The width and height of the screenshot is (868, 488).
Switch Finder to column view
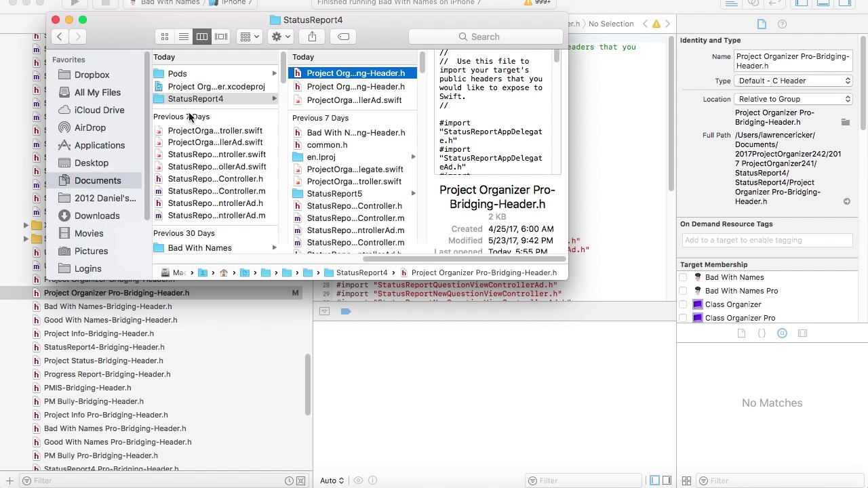pyautogui.click(x=202, y=37)
